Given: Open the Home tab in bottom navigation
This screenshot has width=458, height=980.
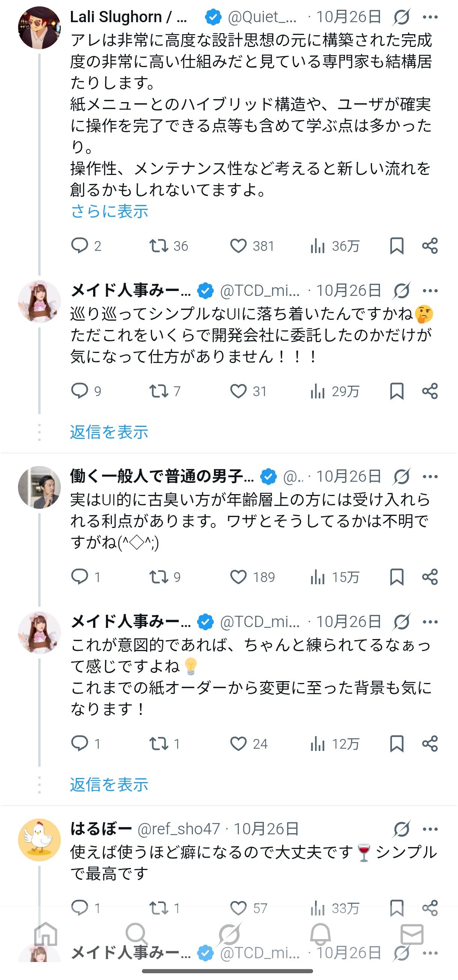Looking at the screenshot, I should pyautogui.click(x=46, y=933).
